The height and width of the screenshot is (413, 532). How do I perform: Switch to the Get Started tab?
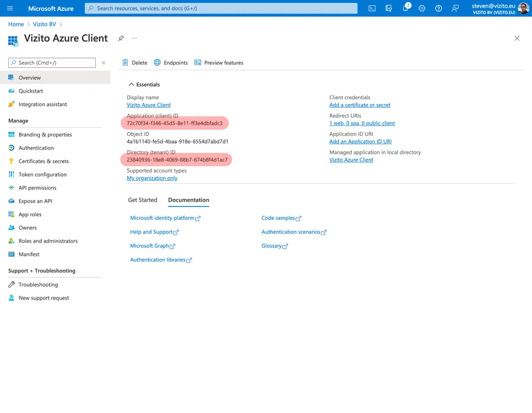pyautogui.click(x=142, y=200)
